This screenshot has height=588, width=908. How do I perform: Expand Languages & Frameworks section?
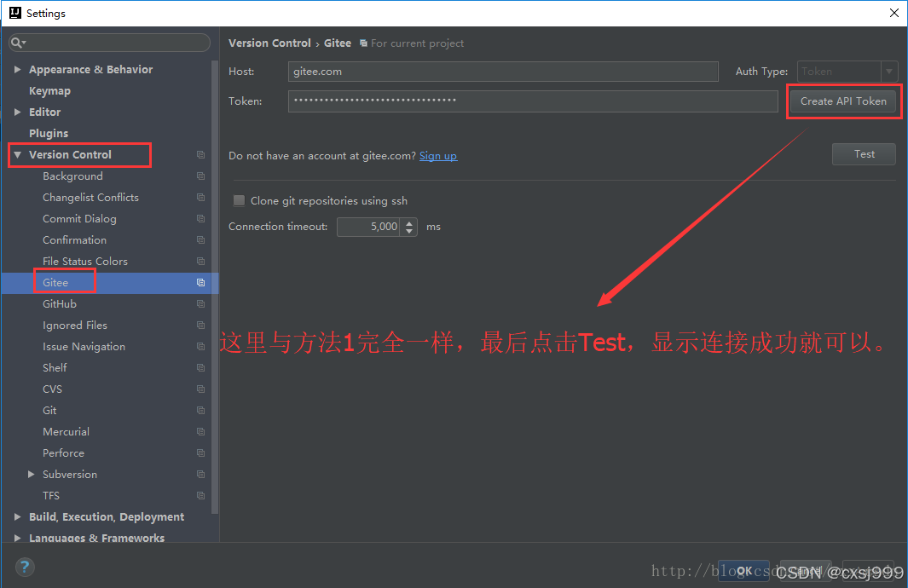(x=17, y=539)
